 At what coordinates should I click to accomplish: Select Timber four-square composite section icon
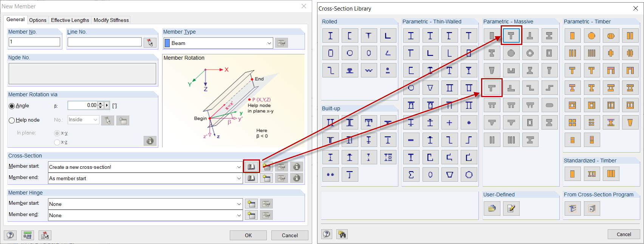coord(572,123)
